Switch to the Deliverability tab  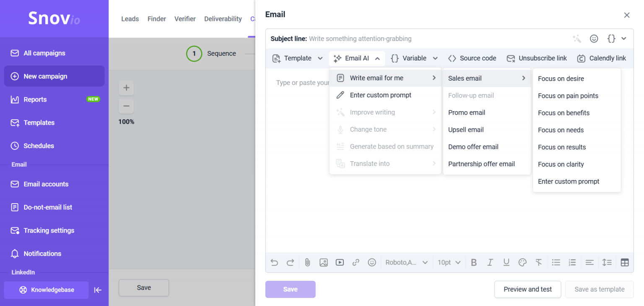click(x=223, y=19)
